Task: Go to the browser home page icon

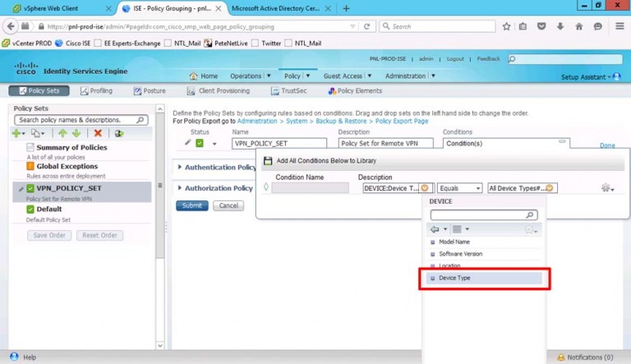Action: click(x=578, y=26)
